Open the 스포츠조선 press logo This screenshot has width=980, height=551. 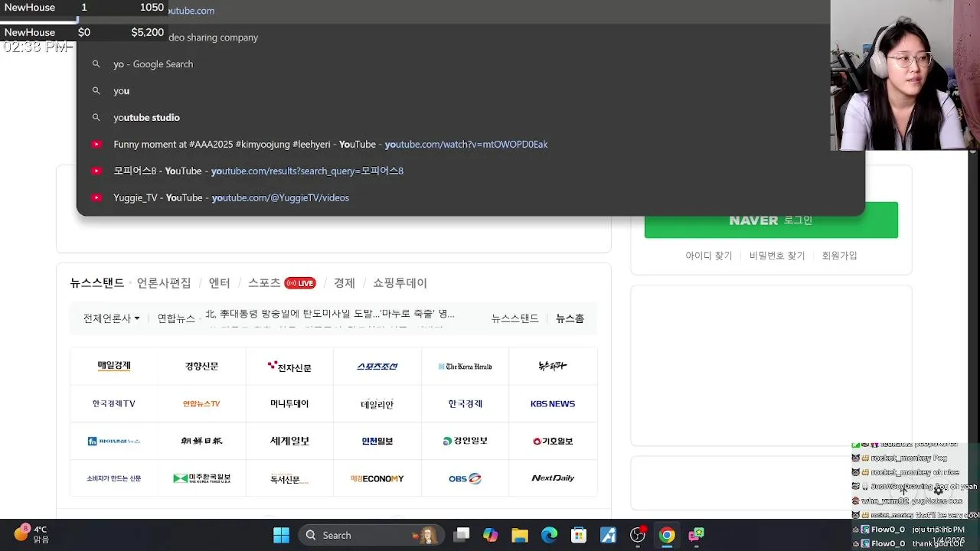pos(377,366)
